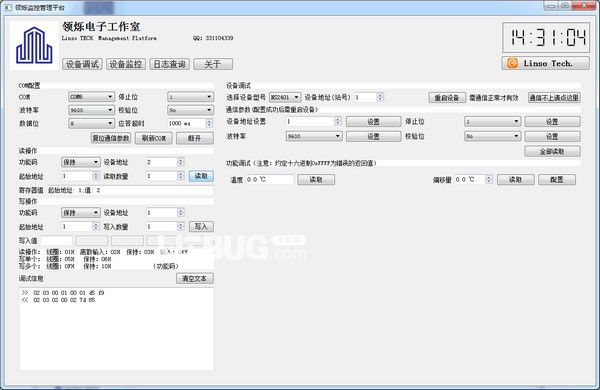Click 设置 beside the 设备调试 波特率
The image size is (600, 390).
pyautogui.click(x=373, y=137)
